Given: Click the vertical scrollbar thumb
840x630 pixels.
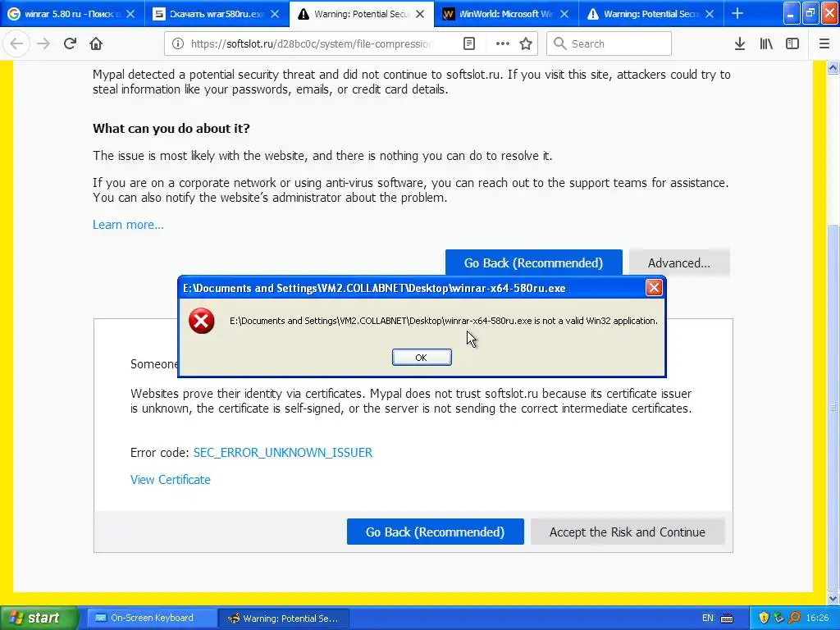Looking at the screenshot, I should coord(833,407).
